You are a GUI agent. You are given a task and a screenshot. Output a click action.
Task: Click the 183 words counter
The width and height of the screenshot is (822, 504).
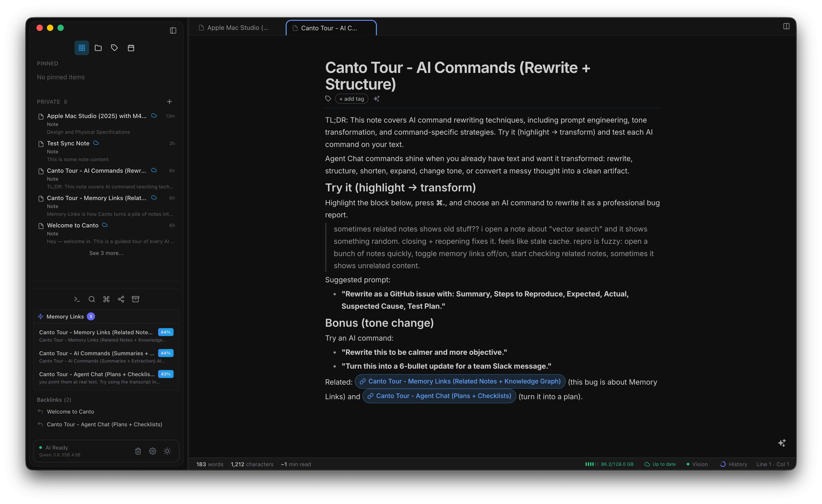[x=210, y=464]
